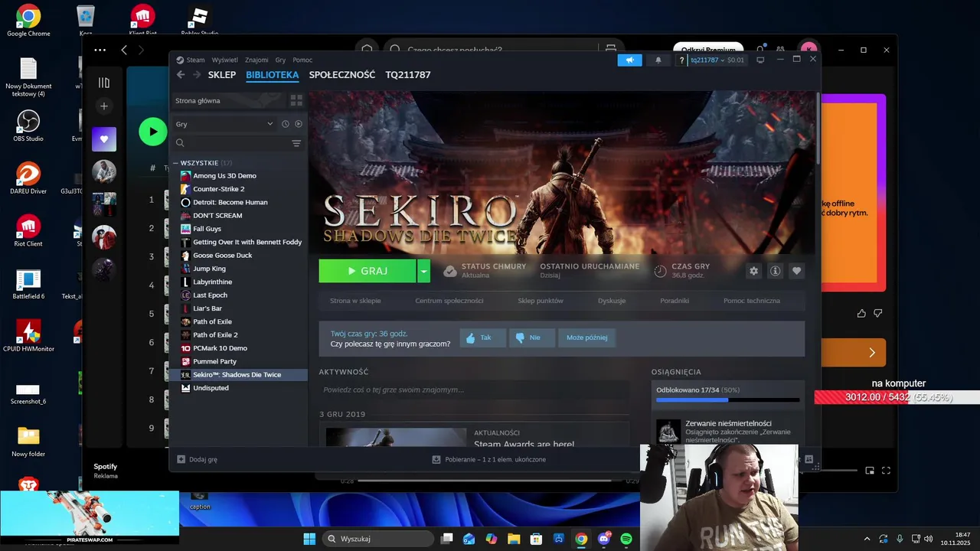The width and height of the screenshot is (980, 551).
Task: Switch to the SPOŁECZNOŚĆ tab
Action: click(342, 75)
